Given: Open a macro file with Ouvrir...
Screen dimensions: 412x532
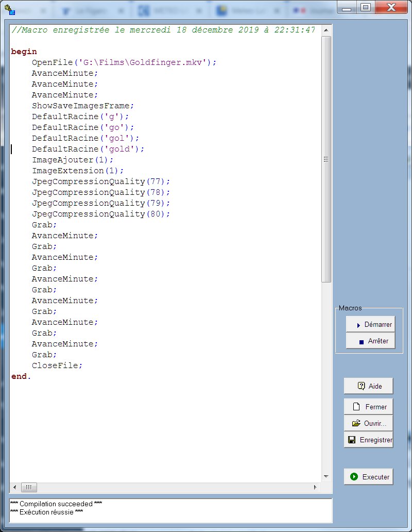Looking at the screenshot, I should (x=368, y=423).
